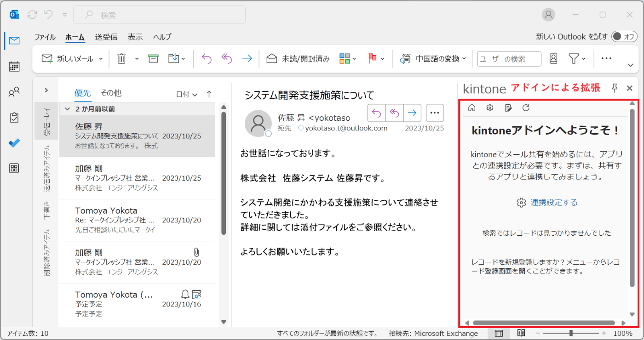Go to kintone add-in home icon
The height and width of the screenshot is (340, 644).
tap(471, 108)
